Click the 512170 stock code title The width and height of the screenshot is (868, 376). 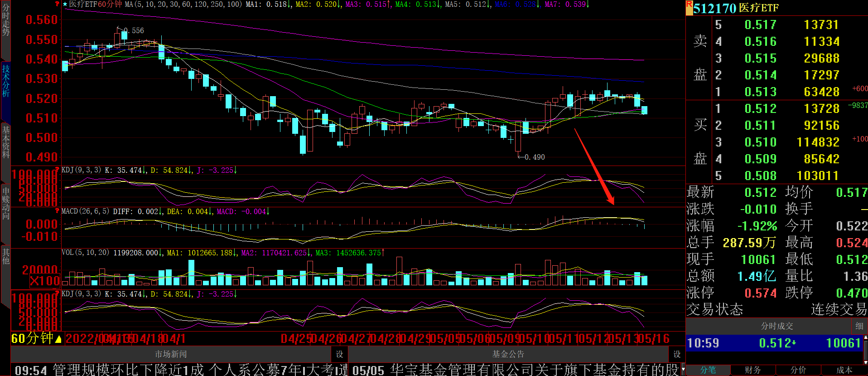point(714,8)
